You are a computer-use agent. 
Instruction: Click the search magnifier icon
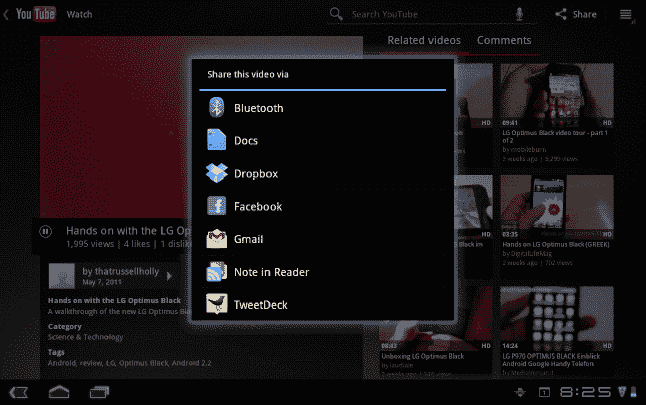pyautogui.click(x=336, y=14)
